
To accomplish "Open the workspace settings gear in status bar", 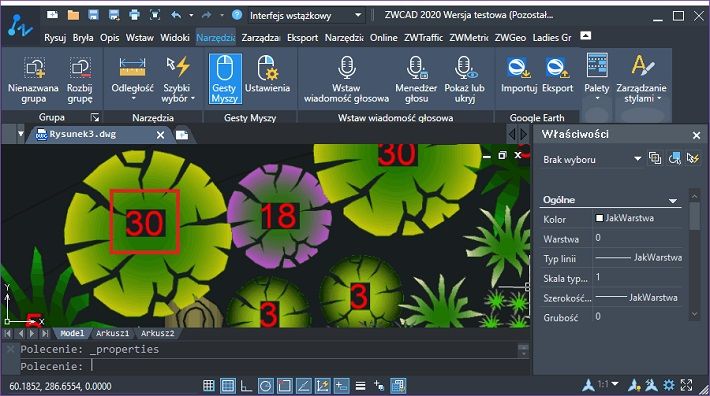I will 669,385.
